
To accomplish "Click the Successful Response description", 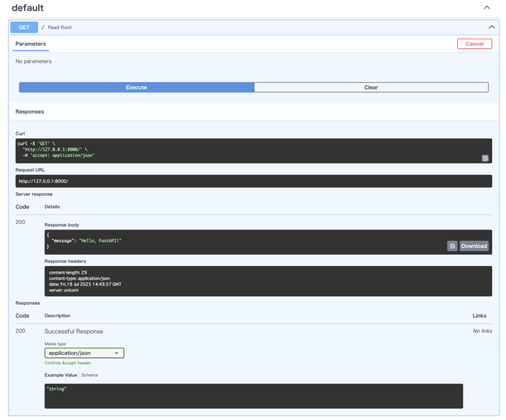I will pos(74,331).
